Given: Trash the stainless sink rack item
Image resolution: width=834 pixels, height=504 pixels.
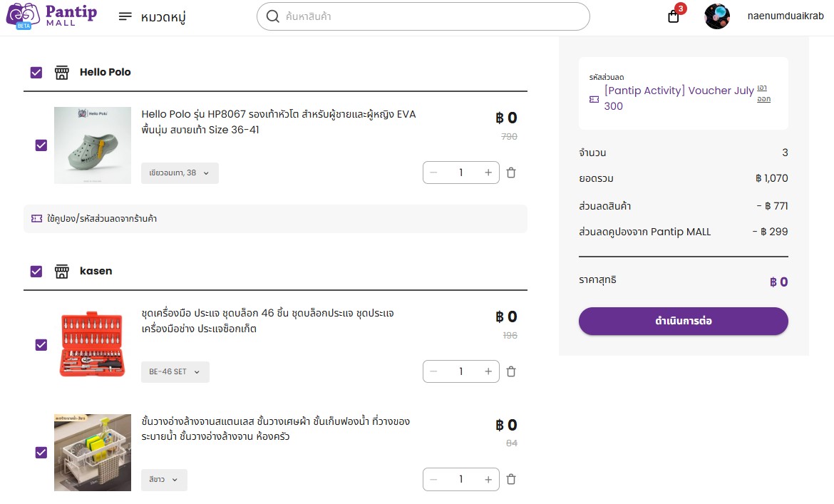Looking at the screenshot, I should [511, 479].
